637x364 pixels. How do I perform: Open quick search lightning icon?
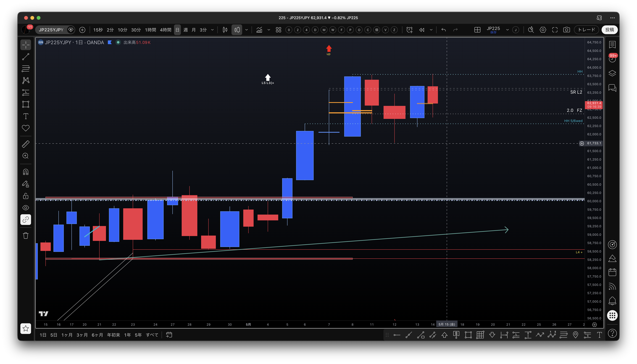(x=531, y=30)
